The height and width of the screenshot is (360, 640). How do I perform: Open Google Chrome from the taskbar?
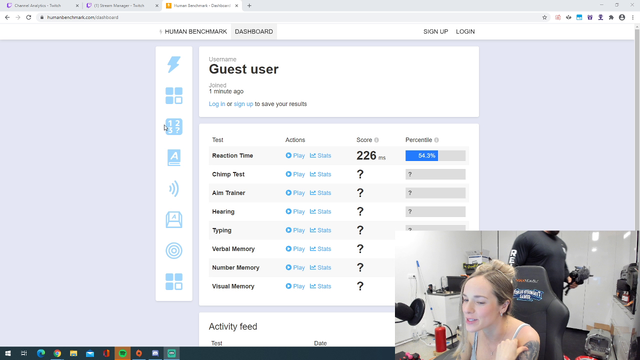(x=57, y=353)
